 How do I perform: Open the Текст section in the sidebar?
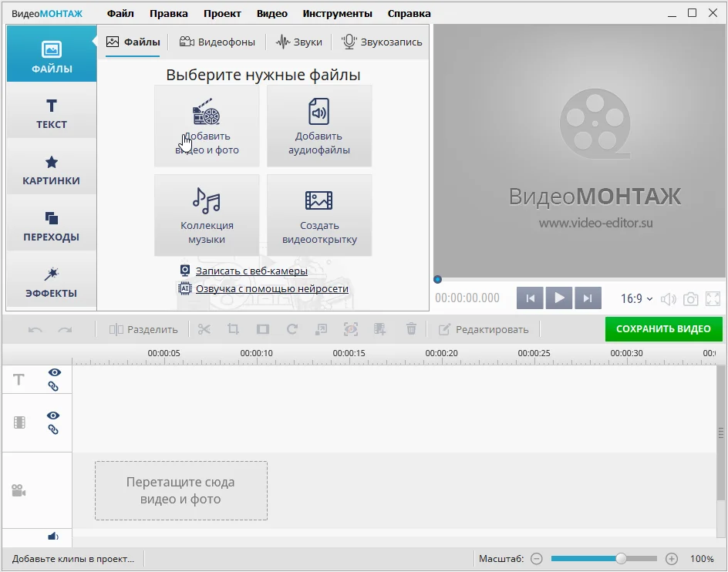pos(52,113)
